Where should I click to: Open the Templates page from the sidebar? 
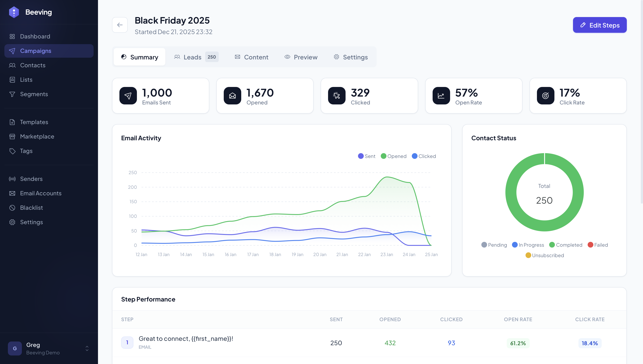[34, 122]
